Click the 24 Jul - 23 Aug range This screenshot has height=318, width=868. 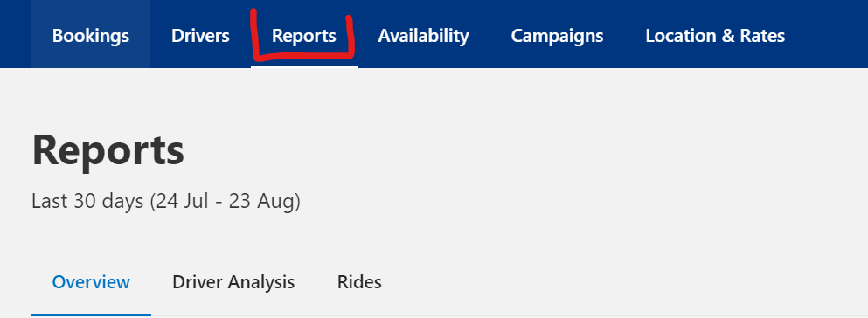(226, 201)
